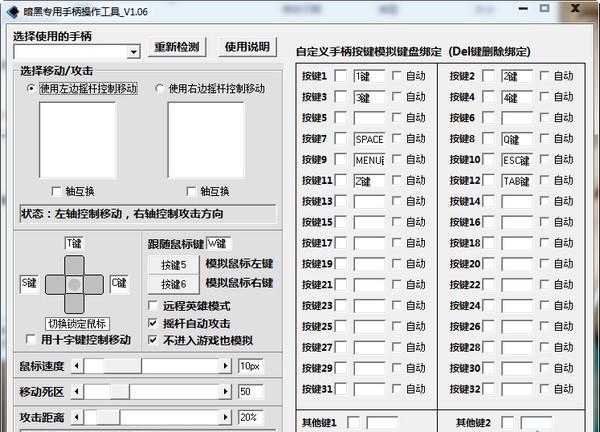Screen dimensions: 600x432
Task: Enable 自动 checkbox for 按键7
Action: [397, 138]
